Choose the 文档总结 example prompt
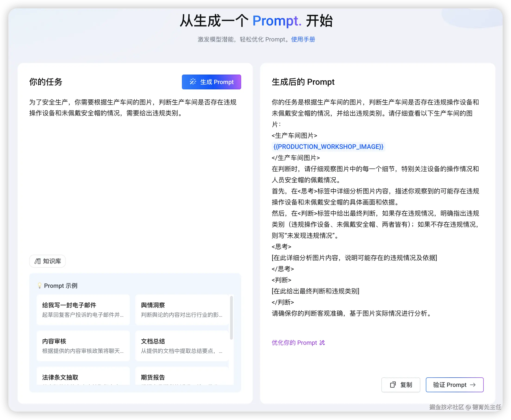Viewport: 511px width, 420px height. (182, 345)
